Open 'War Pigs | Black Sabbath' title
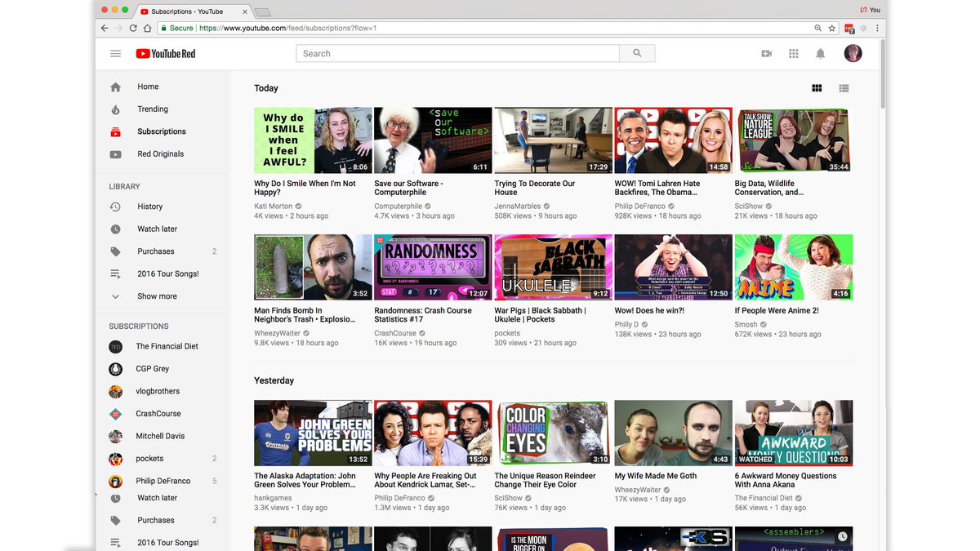Image resolution: width=980 pixels, height=551 pixels. (540, 315)
